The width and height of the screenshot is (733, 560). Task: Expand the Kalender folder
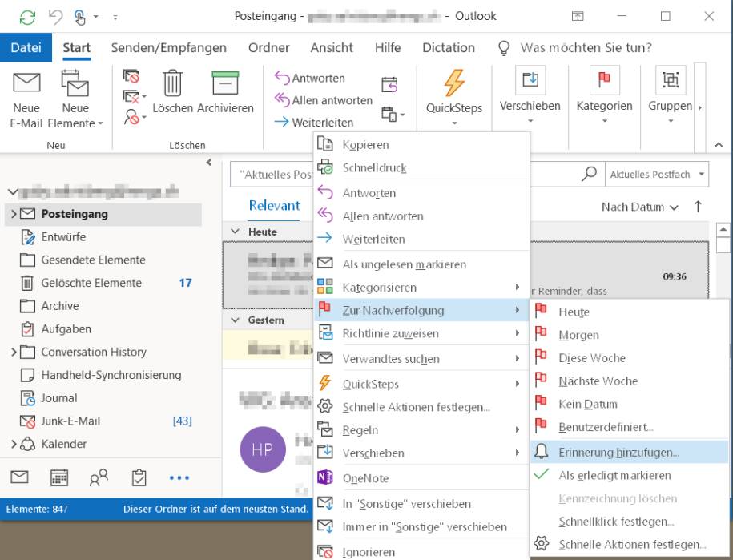[13, 444]
